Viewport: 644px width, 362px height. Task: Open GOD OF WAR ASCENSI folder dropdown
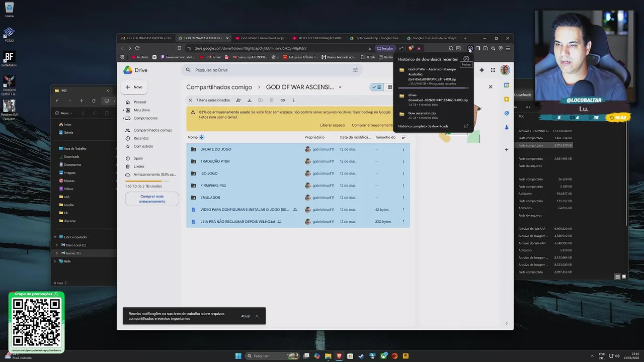tap(340, 87)
